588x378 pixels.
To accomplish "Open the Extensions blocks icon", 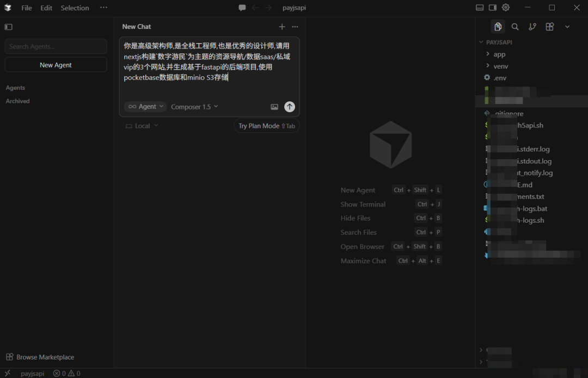I will pyautogui.click(x=550, y=27).
